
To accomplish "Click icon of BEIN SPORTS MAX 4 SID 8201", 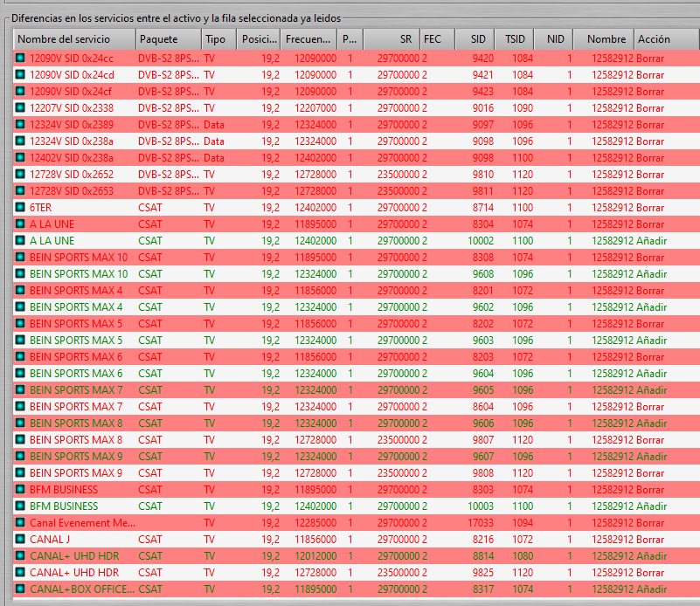I will pos(20,290).
